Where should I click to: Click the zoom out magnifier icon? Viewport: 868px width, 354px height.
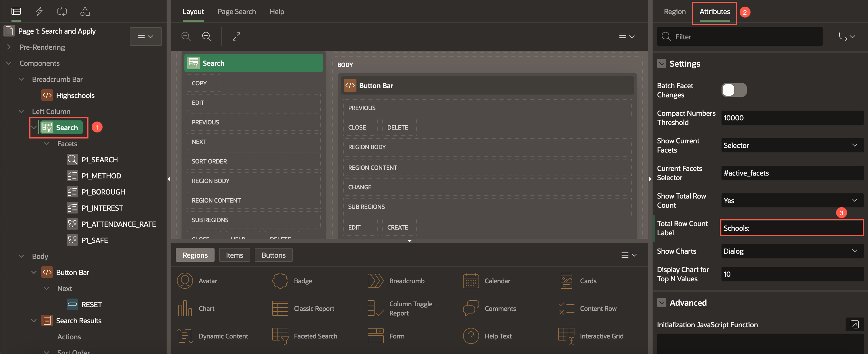tap(186, 36)
